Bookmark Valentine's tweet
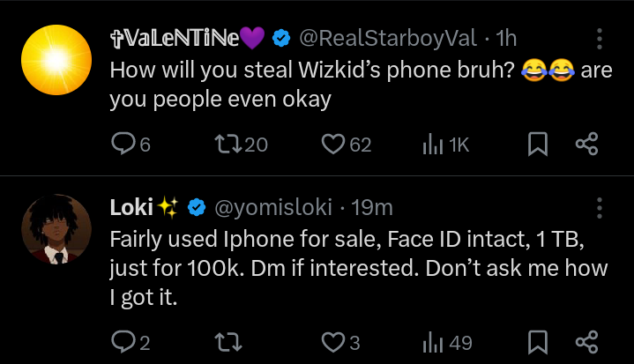This screenshot has height=364, width=634. [538, 144]
